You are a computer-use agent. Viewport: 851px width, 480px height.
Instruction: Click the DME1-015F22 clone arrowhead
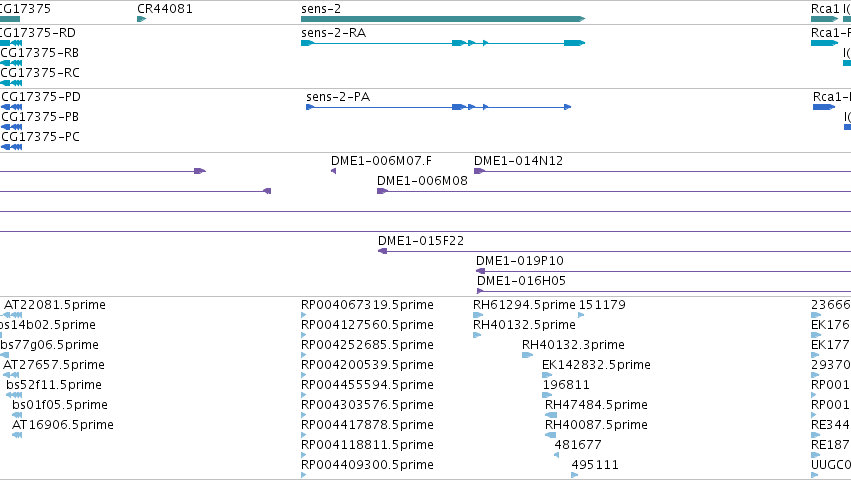click(x=383, y=251)
